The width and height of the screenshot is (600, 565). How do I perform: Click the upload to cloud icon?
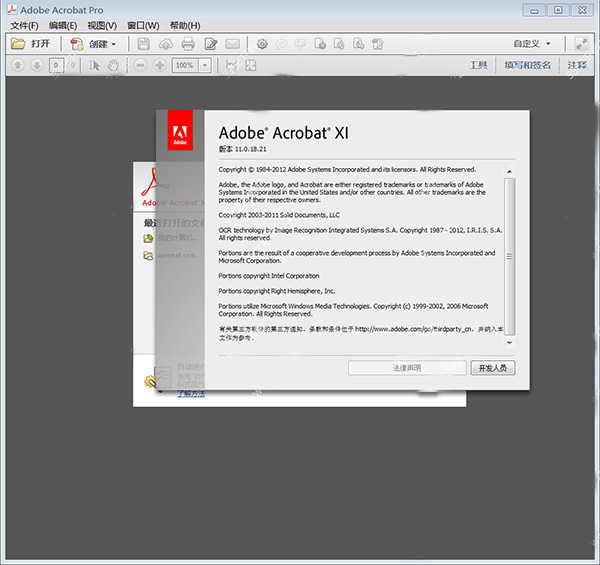[x=166, y=44]
